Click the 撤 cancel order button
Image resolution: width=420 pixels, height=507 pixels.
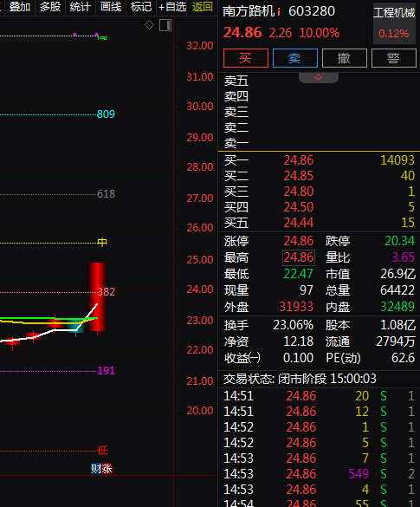click(x=345, y=58)
